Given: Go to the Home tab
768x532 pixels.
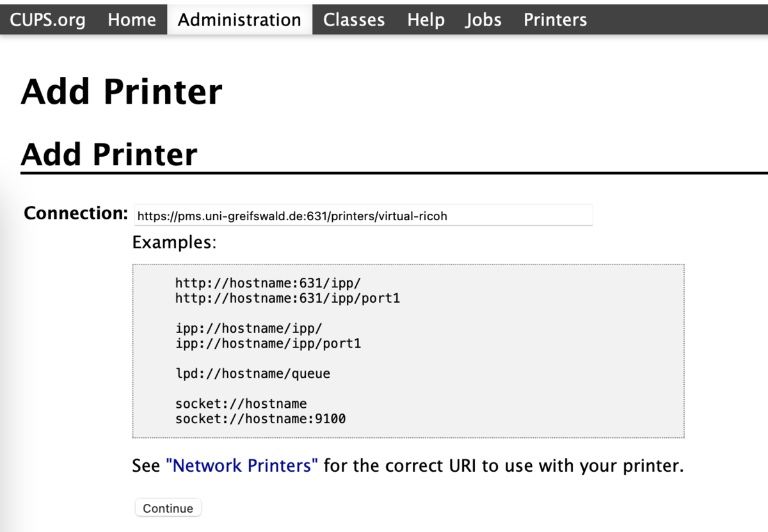Looking at the screenshot, I should 132,20.
